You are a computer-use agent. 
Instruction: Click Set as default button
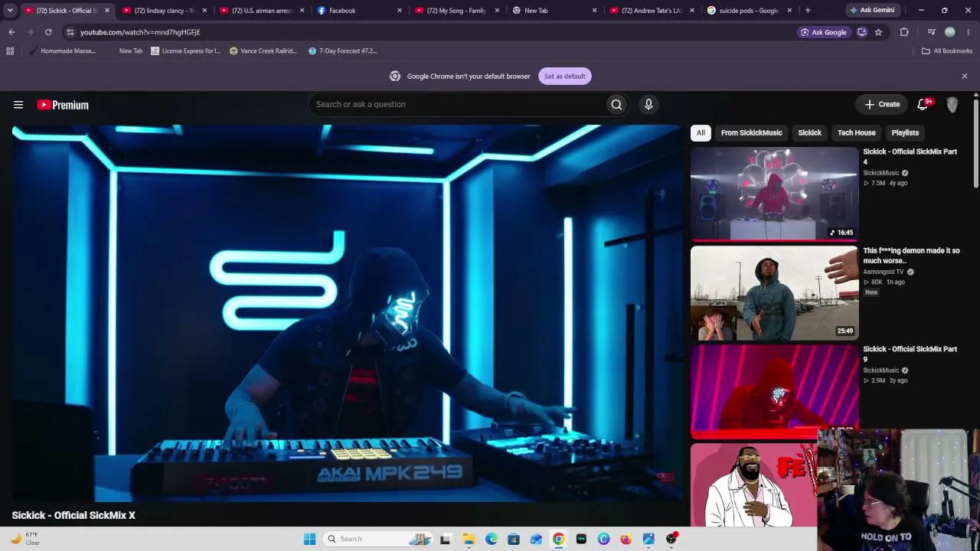coord(565,77)
